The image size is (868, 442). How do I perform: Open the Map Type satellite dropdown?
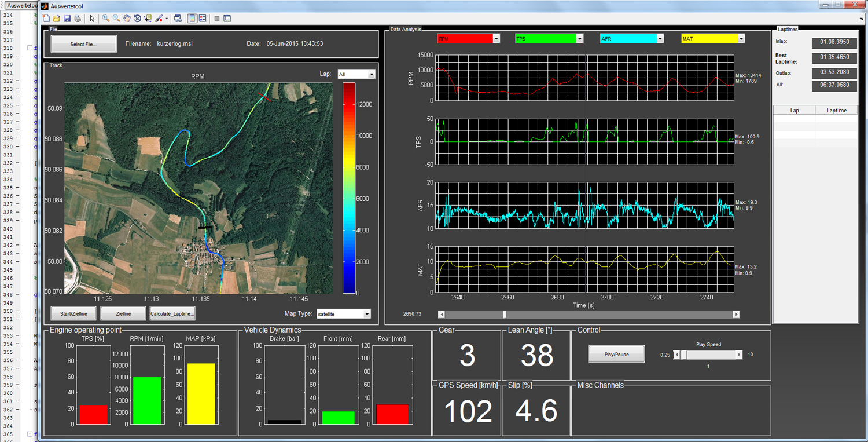(343, 314)
